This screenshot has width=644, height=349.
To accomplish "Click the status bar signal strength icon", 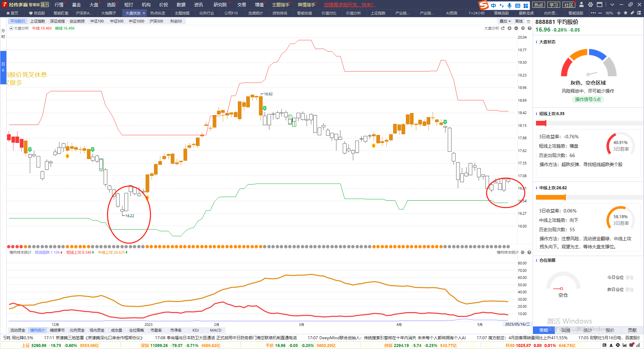I will point(638,345).
